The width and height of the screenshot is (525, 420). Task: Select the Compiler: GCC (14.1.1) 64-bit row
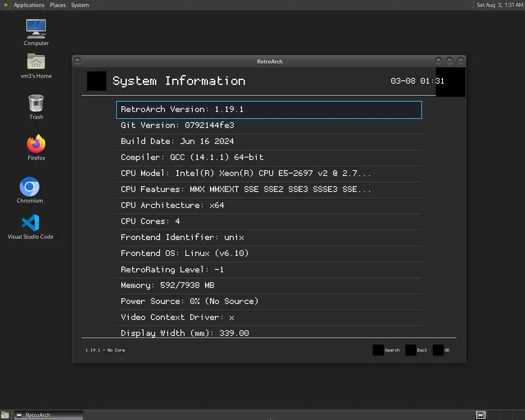(x=269, y=157)
